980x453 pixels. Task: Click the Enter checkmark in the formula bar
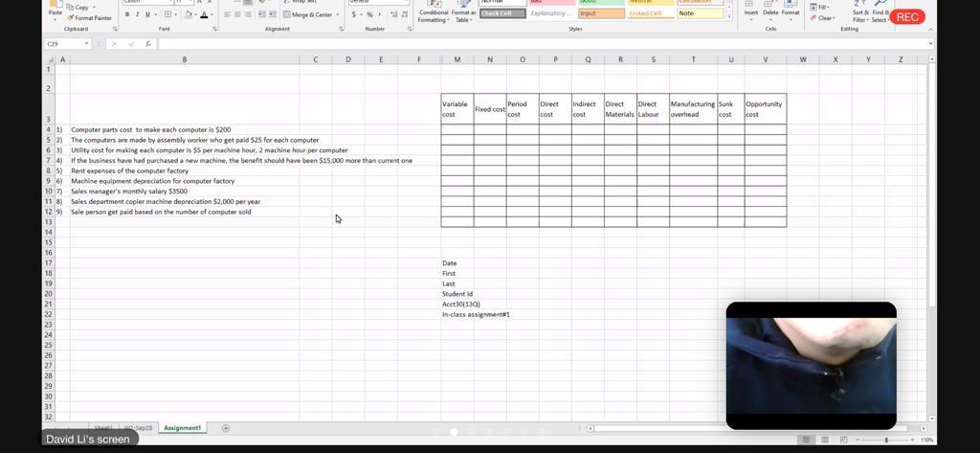pyautogui.click(x=131, y=44)
